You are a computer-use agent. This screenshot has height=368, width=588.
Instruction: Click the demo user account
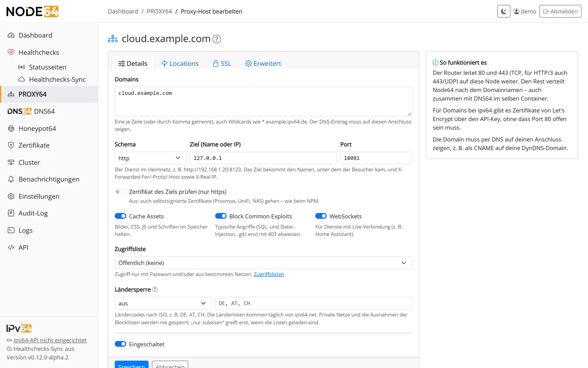point(524,11)
